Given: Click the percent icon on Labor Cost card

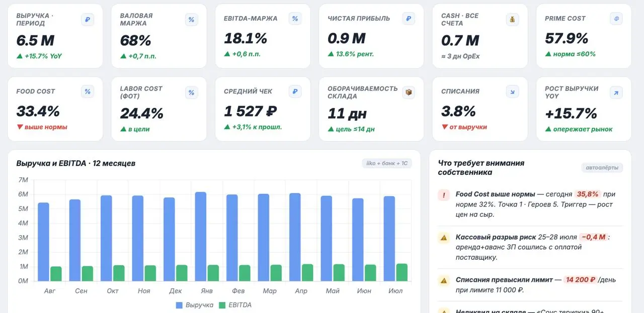Looking at the screenshot, I should tap(191, 92).
